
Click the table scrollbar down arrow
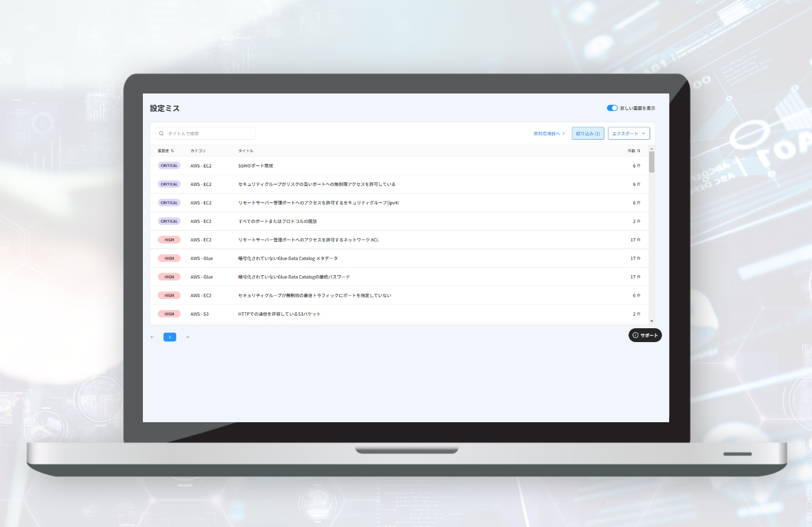pyautogui.click(x=652, y=321)
